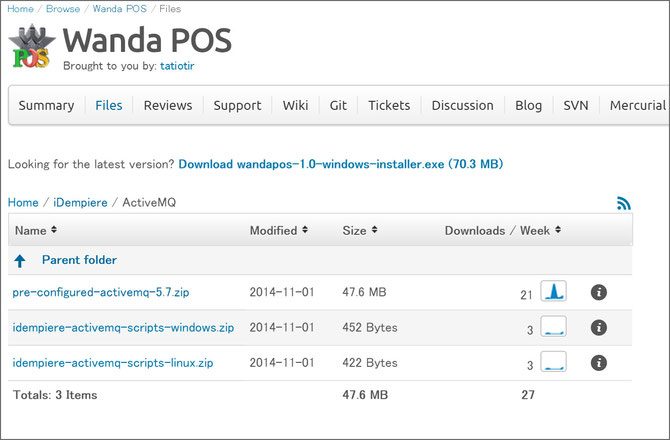Open the Blog tab
This screenshot has width=670, height=440.
click(528, 106)
